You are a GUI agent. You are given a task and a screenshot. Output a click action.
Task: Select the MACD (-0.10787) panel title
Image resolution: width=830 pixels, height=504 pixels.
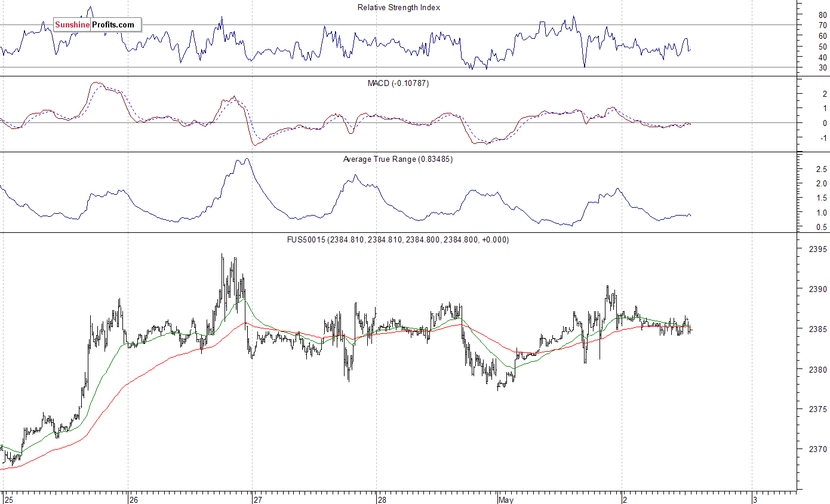(x=398, y=84)
